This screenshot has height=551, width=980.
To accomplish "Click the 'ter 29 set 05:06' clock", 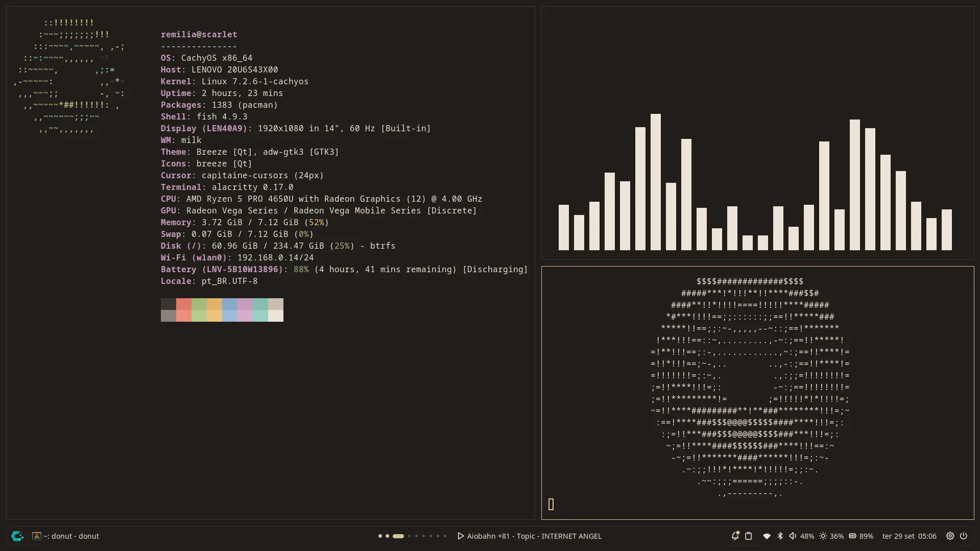I will click(x=909, y=536).
